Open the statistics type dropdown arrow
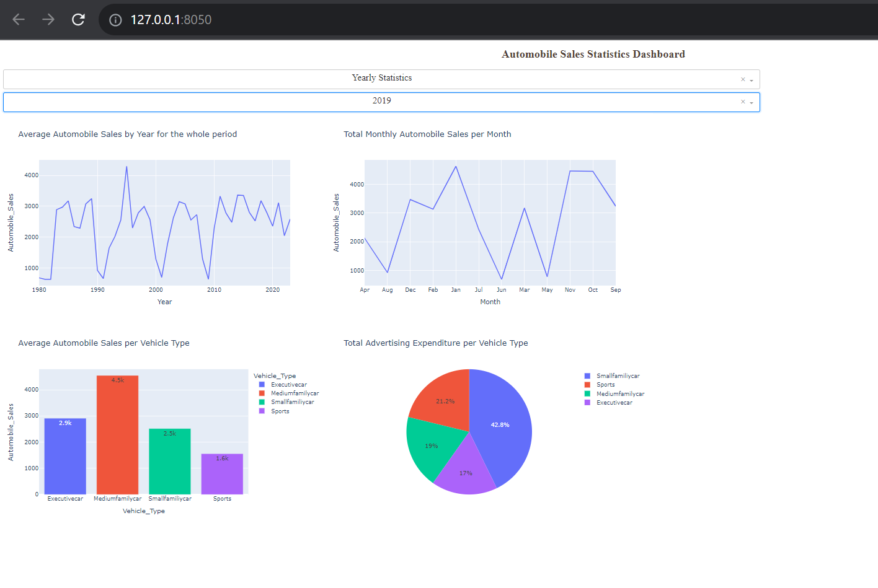878x588 pixels. point(752,79)
